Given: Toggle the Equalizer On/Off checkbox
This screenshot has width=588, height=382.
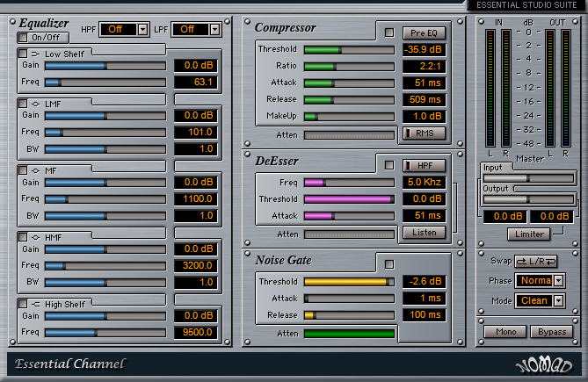Looking at the screenshot, I should click(x=23, y=38).
